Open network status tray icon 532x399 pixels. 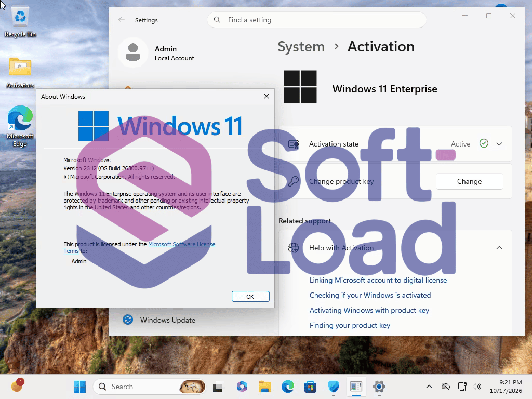coord(462,387)
